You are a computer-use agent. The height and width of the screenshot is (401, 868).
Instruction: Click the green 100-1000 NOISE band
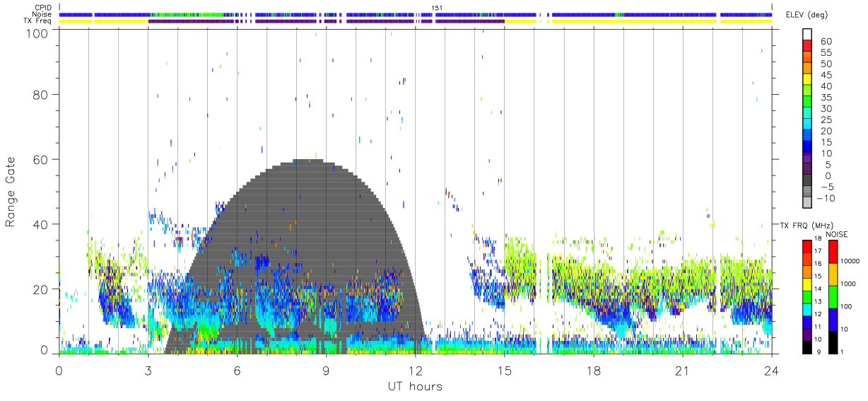832,296
